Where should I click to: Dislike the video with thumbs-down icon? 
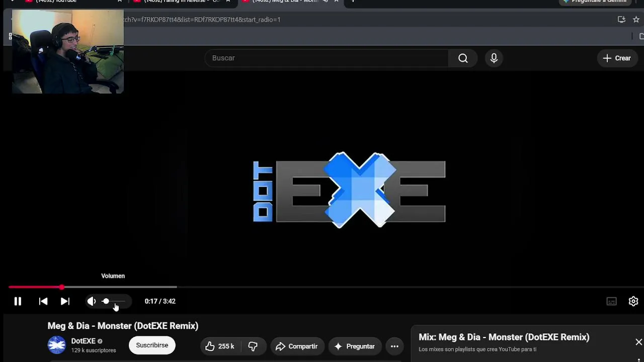[253, 346]
